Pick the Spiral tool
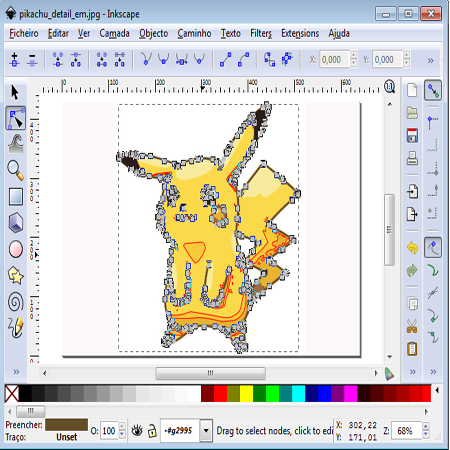 [x=15, y=301]
